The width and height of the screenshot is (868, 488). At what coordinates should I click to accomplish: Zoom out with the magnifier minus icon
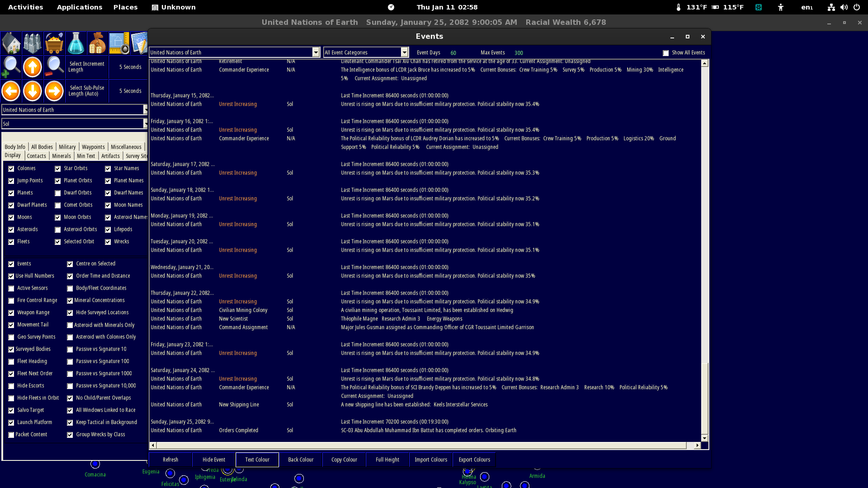54,67
